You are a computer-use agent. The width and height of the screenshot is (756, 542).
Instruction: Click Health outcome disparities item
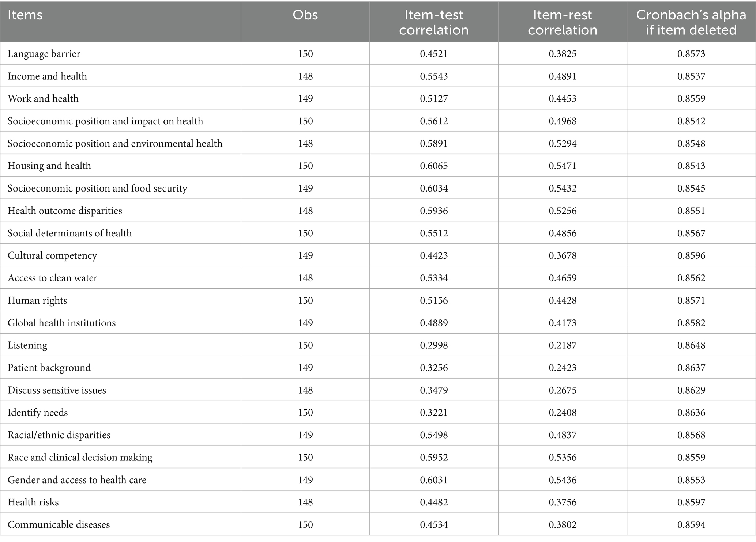(x=65, y=211)
